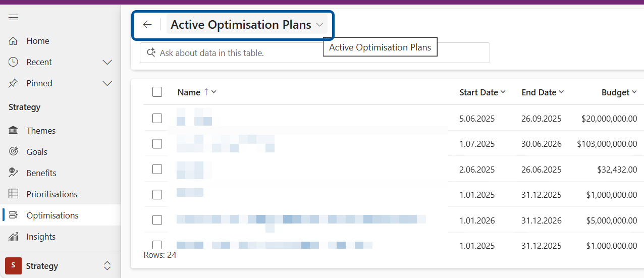Select checkbox for $103,000,000.00 budget row

[x=157, y=144]
